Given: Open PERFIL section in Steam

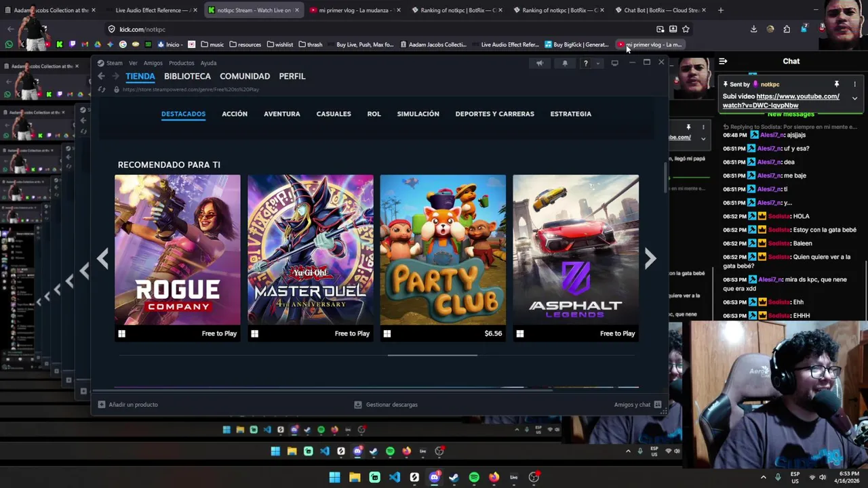Looking at the screenshot, I should [292, 77].
